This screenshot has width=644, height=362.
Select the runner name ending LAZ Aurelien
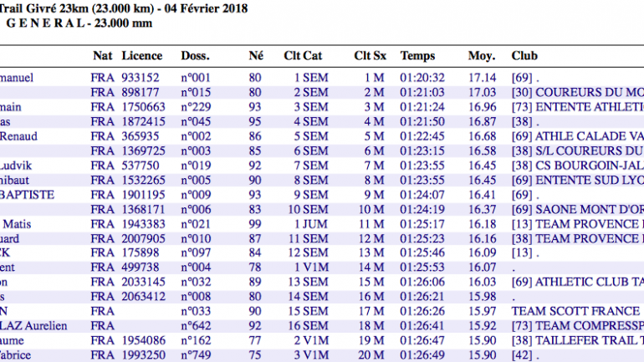[33, 325]
